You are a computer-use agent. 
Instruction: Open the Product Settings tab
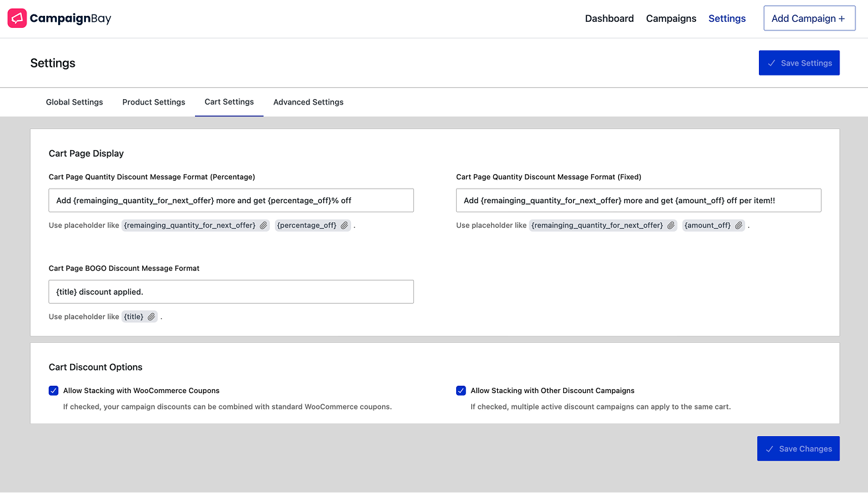pyautogui.click(x=153, y=102)
